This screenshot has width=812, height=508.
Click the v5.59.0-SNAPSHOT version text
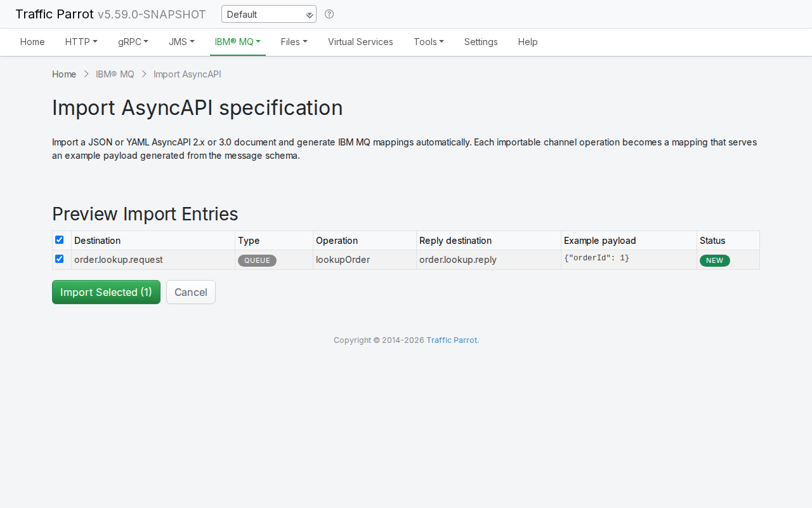pos(152,15)
